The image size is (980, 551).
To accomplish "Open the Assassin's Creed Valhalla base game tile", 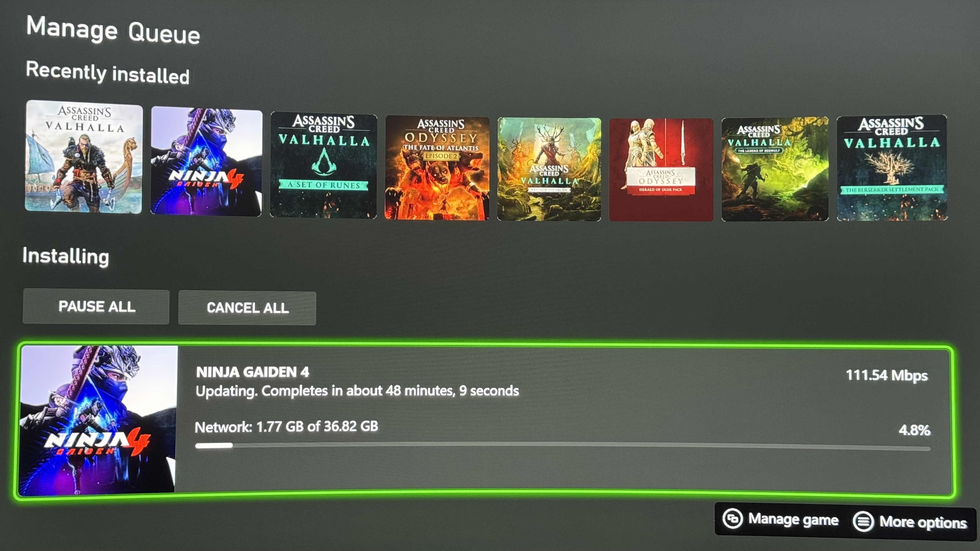I will [x=84, y=157].
